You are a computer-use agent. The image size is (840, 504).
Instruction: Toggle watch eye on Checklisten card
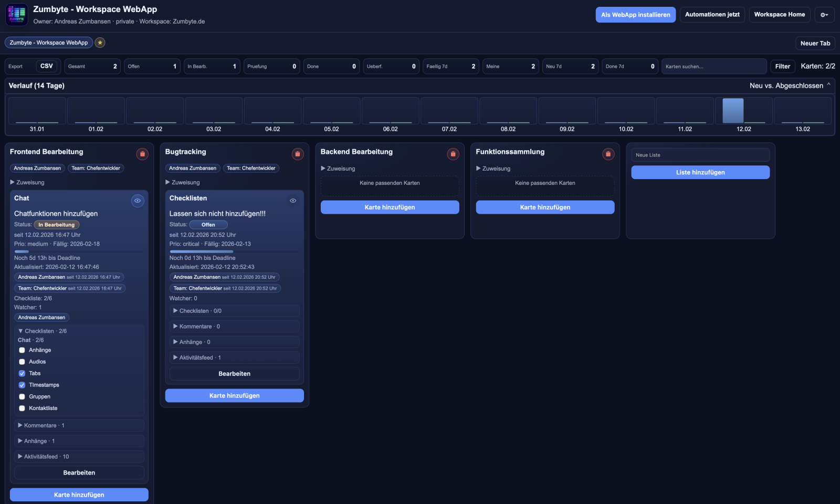click(293, 201)
